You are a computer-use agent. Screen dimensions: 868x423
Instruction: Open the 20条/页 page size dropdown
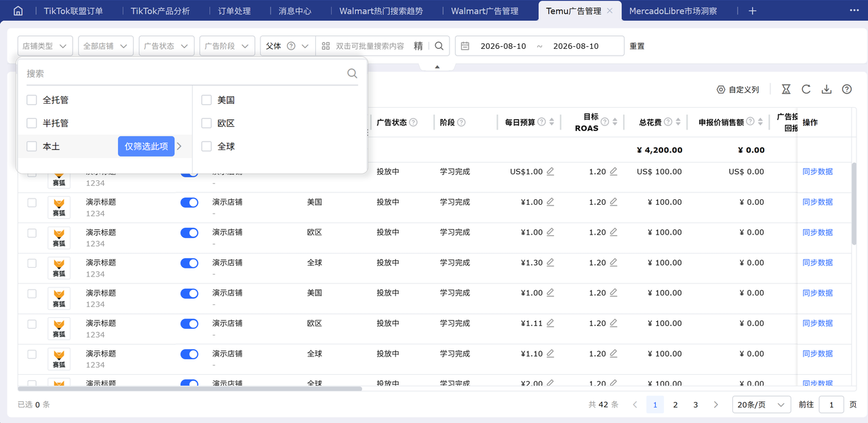click(x=762, y=405)
